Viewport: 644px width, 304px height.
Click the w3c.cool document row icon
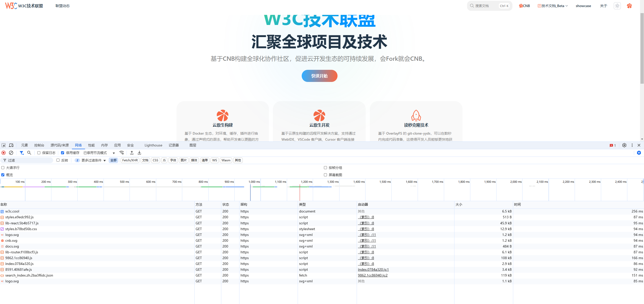[x=2, y=211]
